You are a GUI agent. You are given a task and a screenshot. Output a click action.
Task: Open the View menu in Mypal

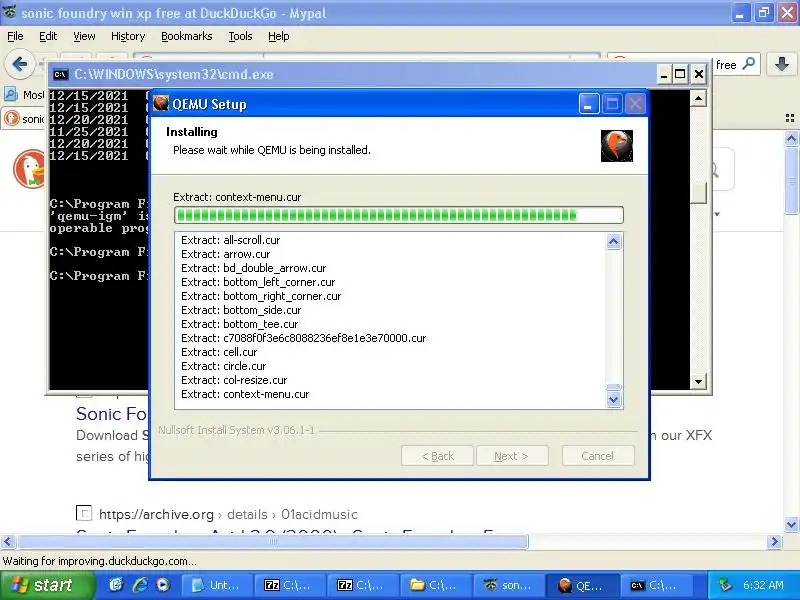coord(84,36)
